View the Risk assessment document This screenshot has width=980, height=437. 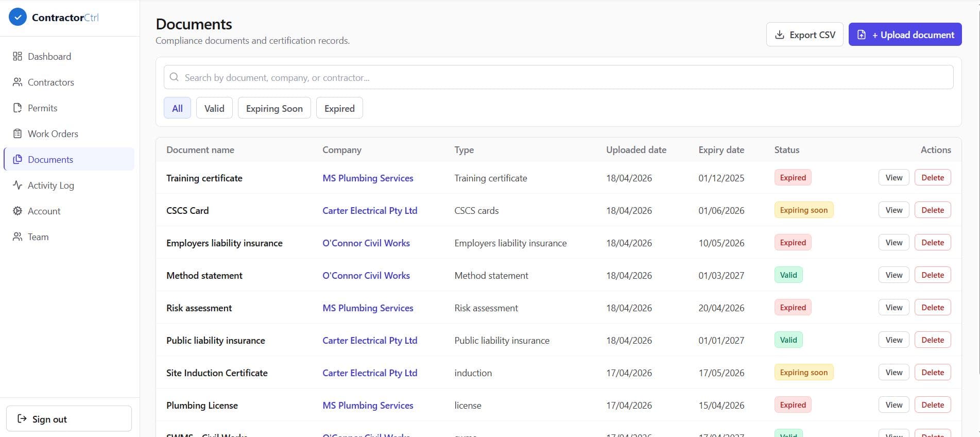[x=894, y=307]
